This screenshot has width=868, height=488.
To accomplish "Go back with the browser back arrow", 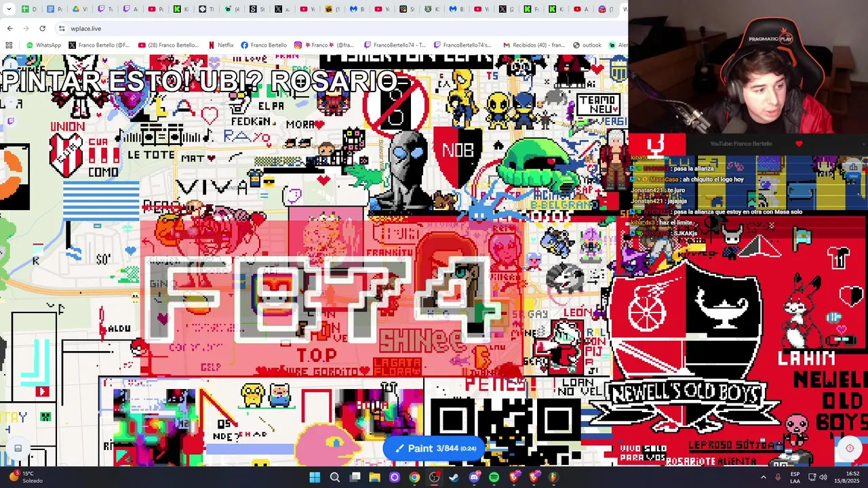I will pyautogui.click(x=9, y=28).
